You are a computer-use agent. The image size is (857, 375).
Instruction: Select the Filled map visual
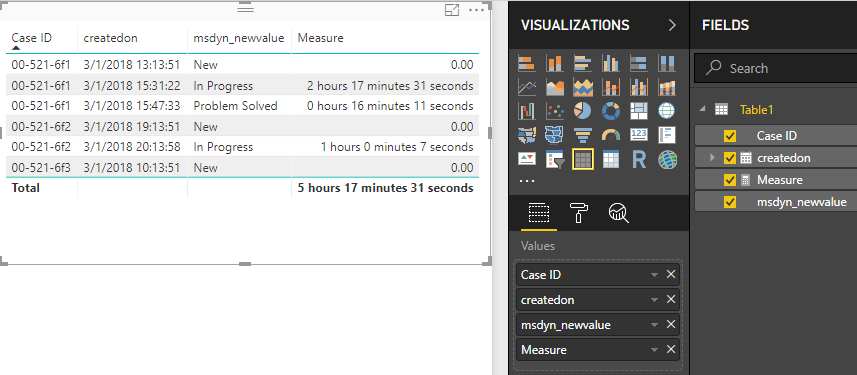526,135
